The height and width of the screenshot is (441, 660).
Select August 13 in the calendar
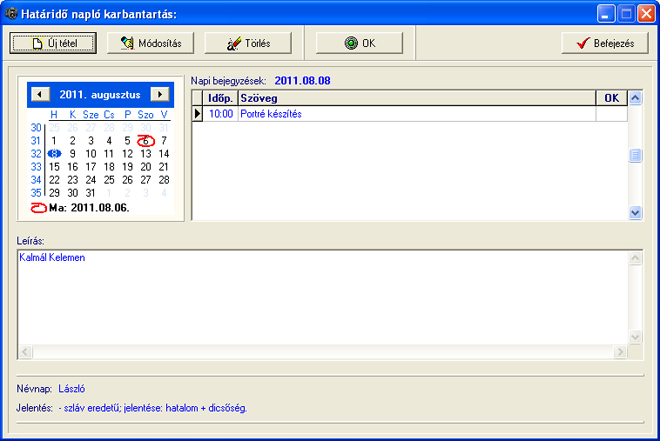point(146,154)
